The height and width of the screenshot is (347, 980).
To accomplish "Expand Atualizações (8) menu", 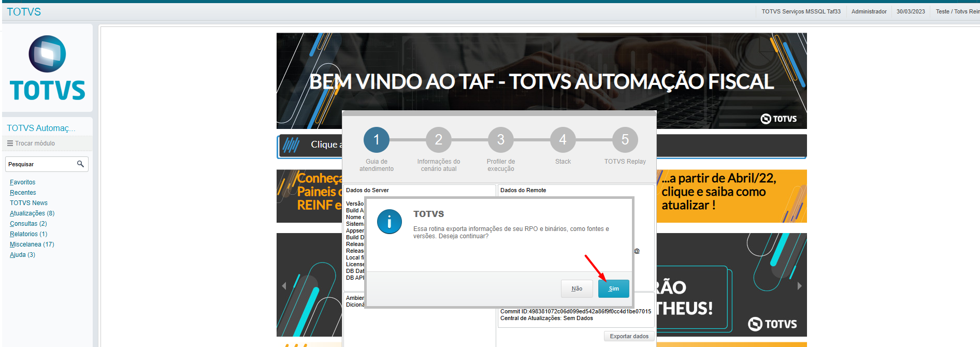I will point(32,213).
